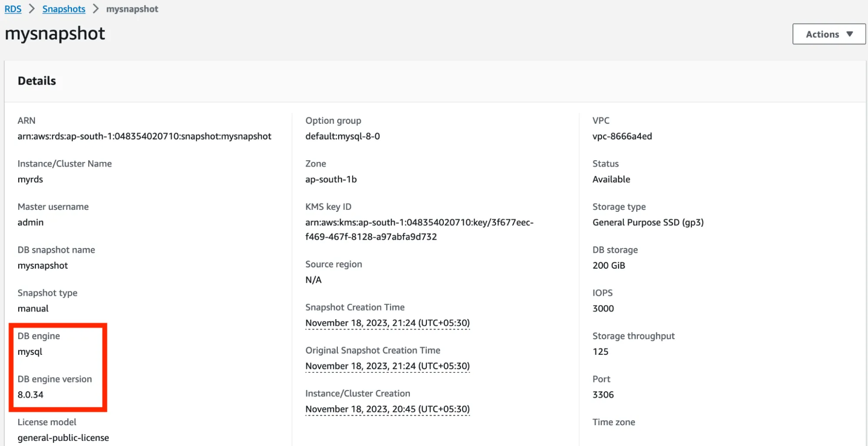Click the Instance/Cluster Creation timestamp
The height and width of the screenshot is (446, 868).
pyautogui.click(x=386, y=409)
